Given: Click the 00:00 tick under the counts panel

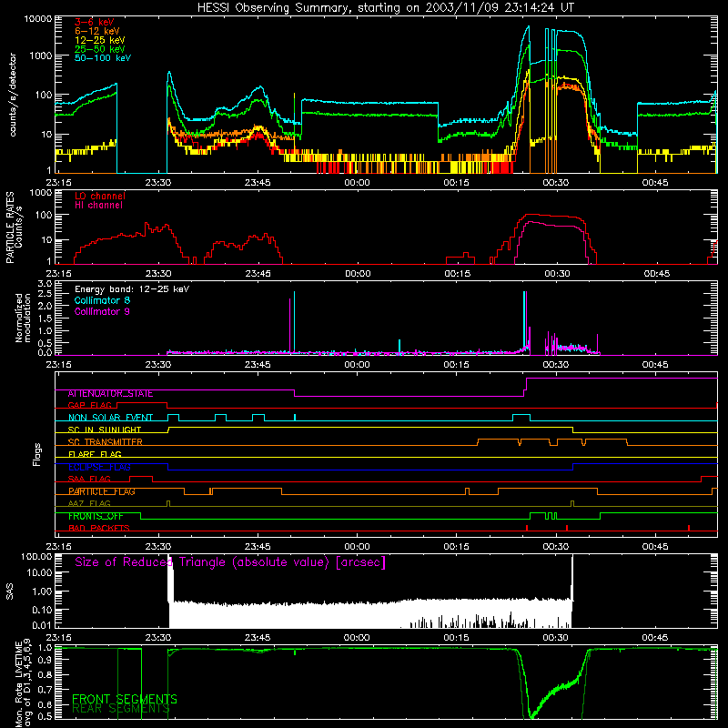Looking at the screenshot, I should pyautogui.click(x=357, y=183).
